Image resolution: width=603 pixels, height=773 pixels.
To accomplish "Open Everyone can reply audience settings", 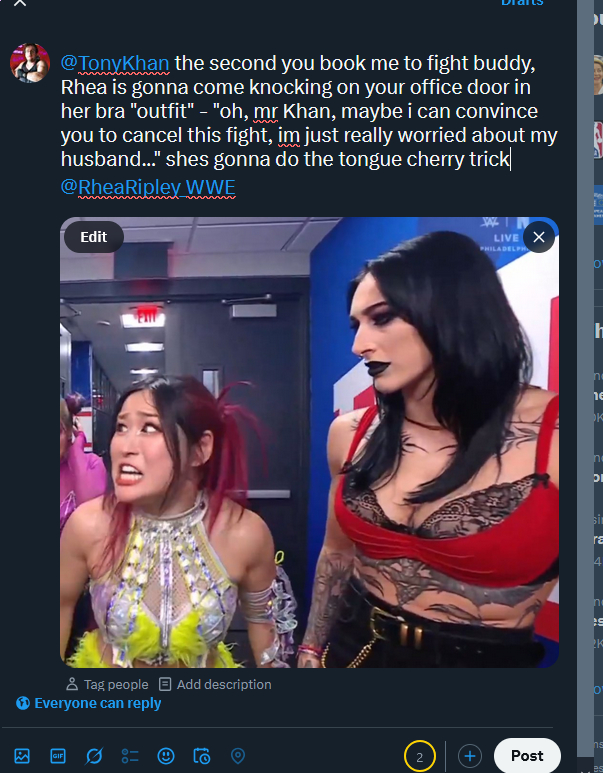I will [x=89, y=703].
